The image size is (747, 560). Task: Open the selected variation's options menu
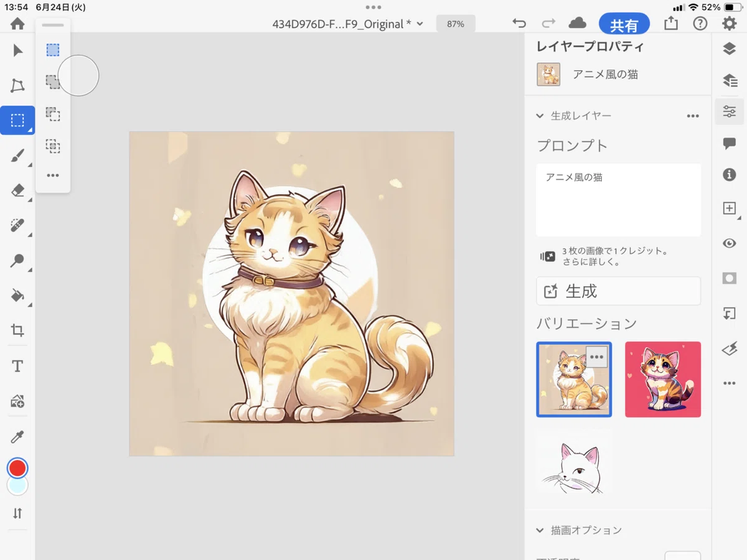[x=596, y=357]
